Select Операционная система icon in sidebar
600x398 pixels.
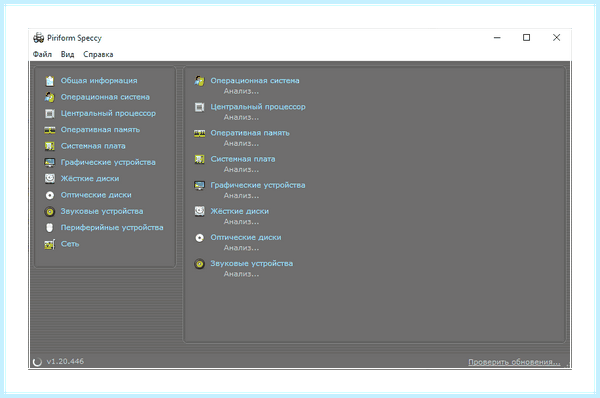click(50, 97)
